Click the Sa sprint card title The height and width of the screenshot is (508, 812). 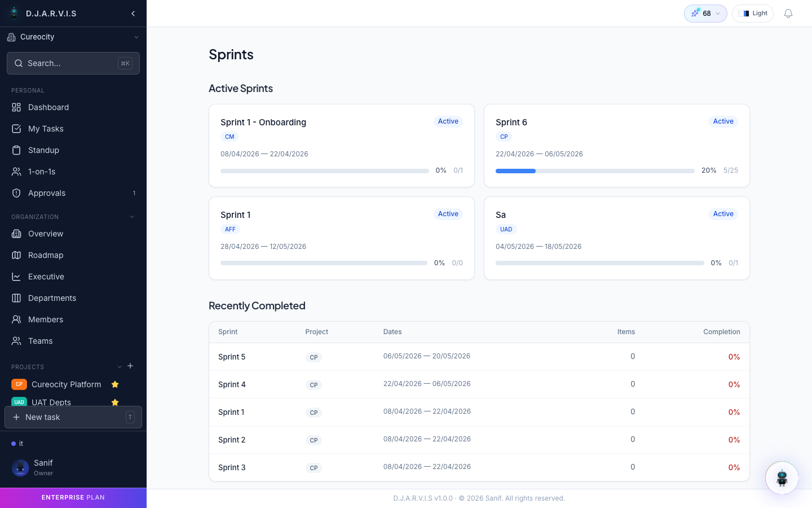pos(501,215)
